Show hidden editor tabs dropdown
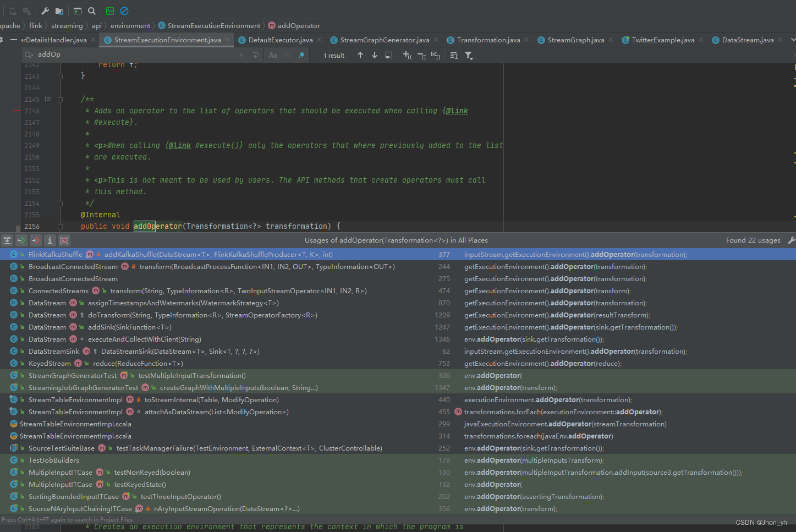This screenshot has height=532, width=796. [x=793, y=40]
